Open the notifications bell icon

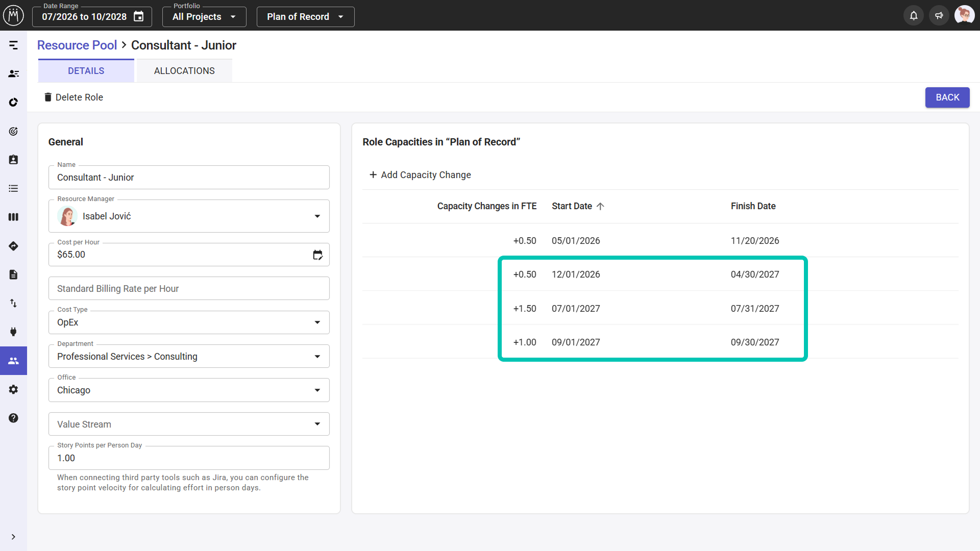(x=914, y=15)
